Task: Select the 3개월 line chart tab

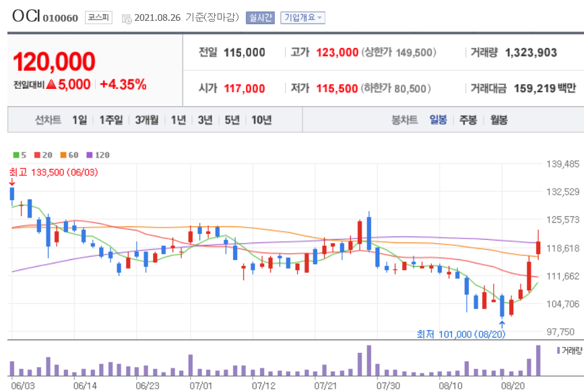Action: 146,120
